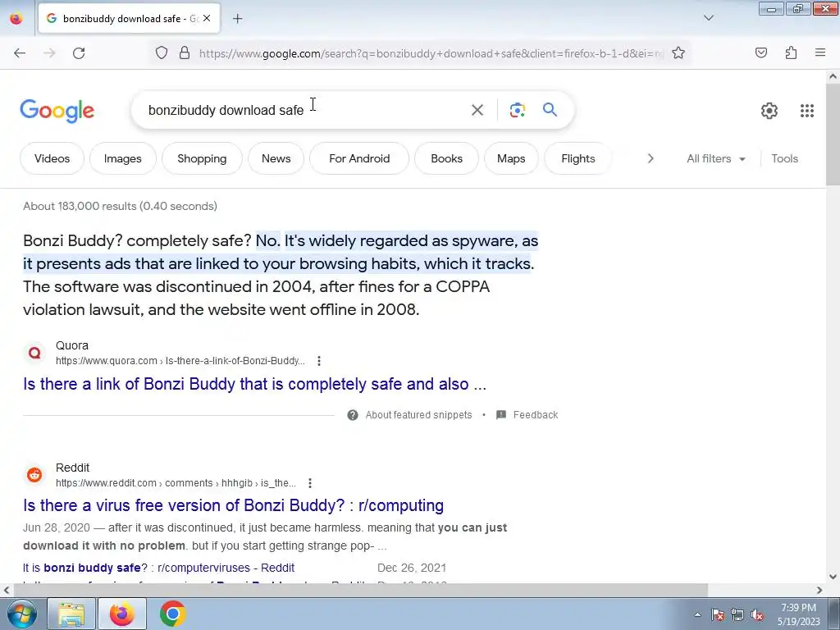Open Google quick settings gear
Viewport: 840px width, 630px height.
click(x=769, y=111)
